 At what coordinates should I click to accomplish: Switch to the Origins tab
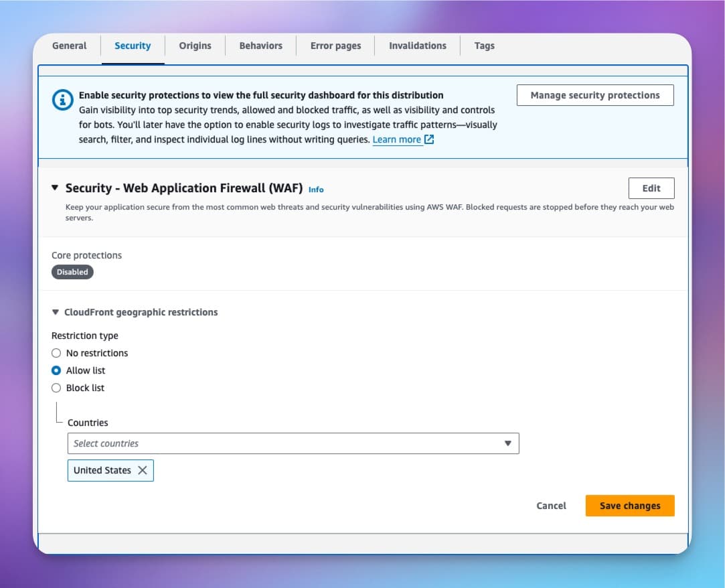195,46
